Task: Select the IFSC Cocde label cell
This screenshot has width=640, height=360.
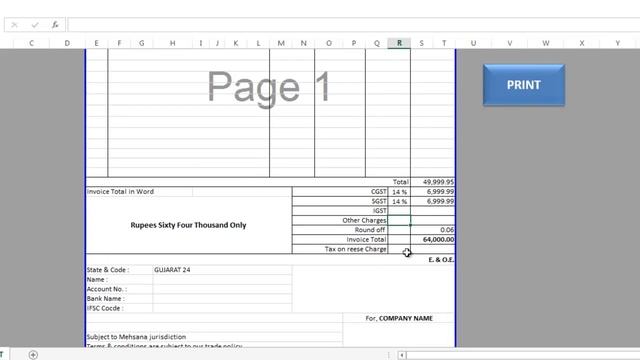Action: (119, 308)
